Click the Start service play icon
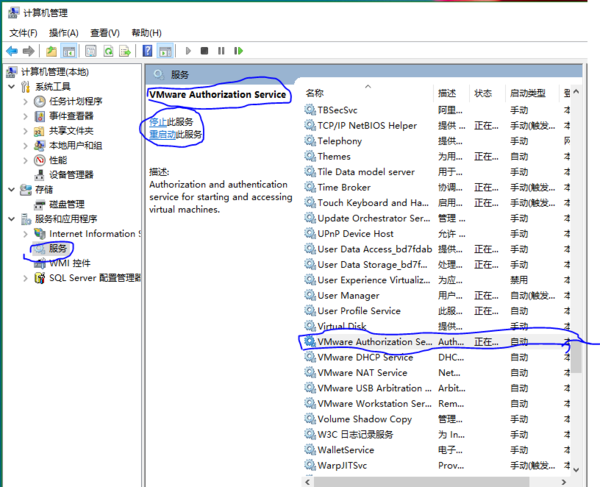 pyautogui.click(x=188, y=50)
